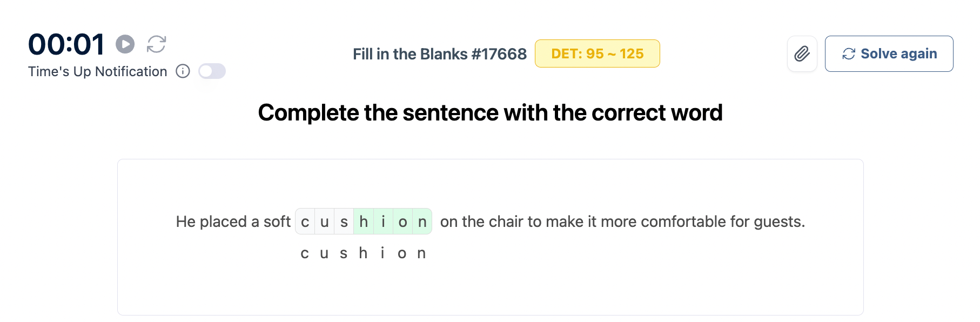The image size is (980, 322).
Task: Focus the green letter box containing 'o'
Action: coord(402,222)
